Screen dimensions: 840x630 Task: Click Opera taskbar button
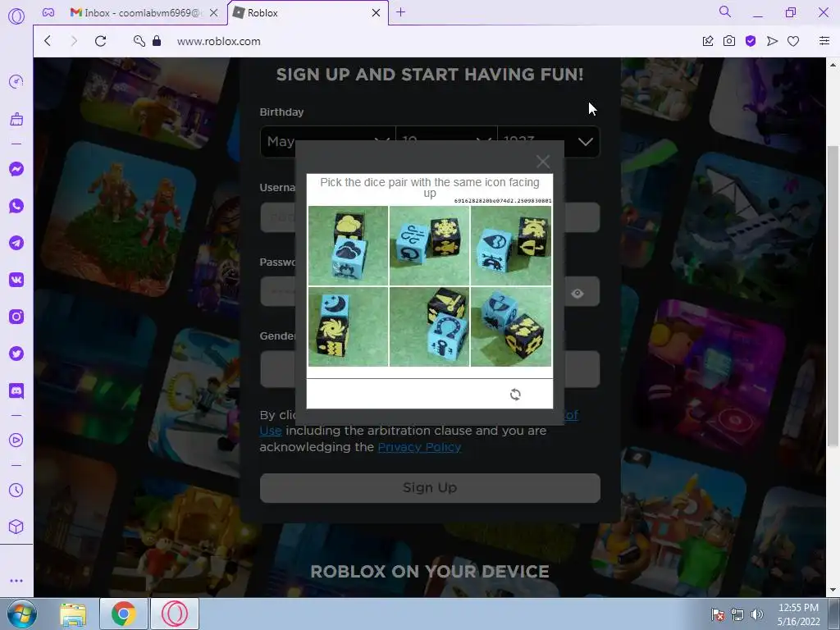tap(175, 614)
